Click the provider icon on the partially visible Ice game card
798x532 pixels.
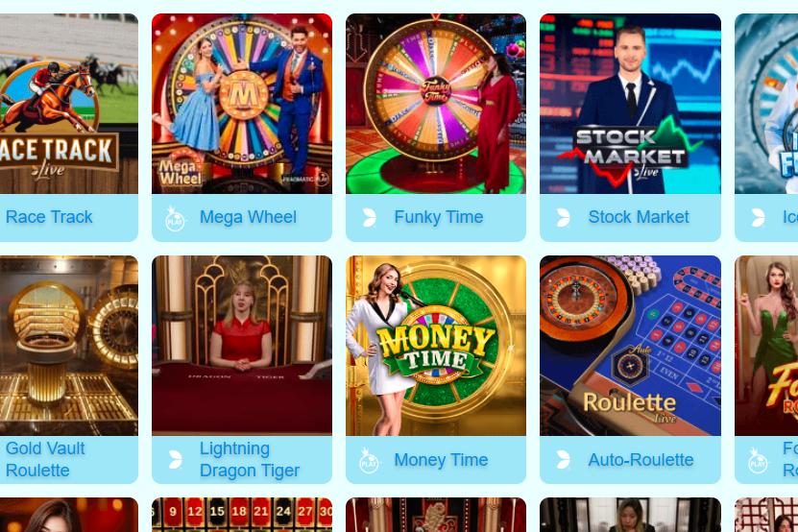pyautogui.click(x=759, y=217)
